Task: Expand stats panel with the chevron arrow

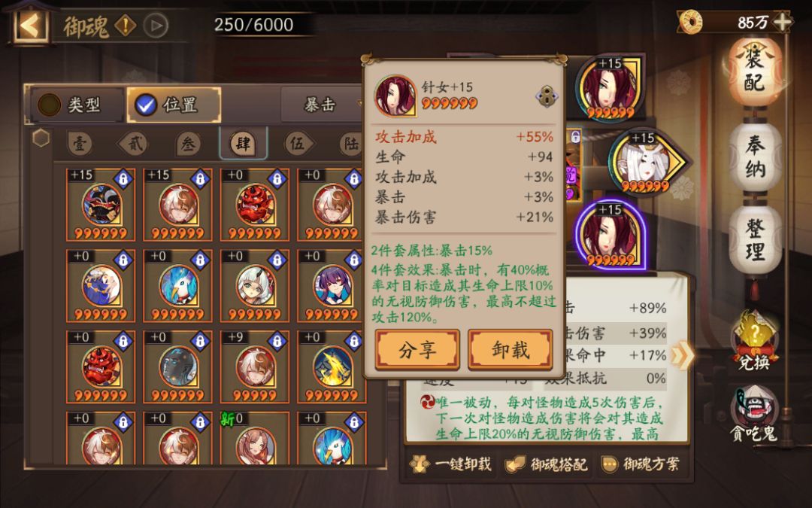Action: pyautogui.click(x=683, y=355)
